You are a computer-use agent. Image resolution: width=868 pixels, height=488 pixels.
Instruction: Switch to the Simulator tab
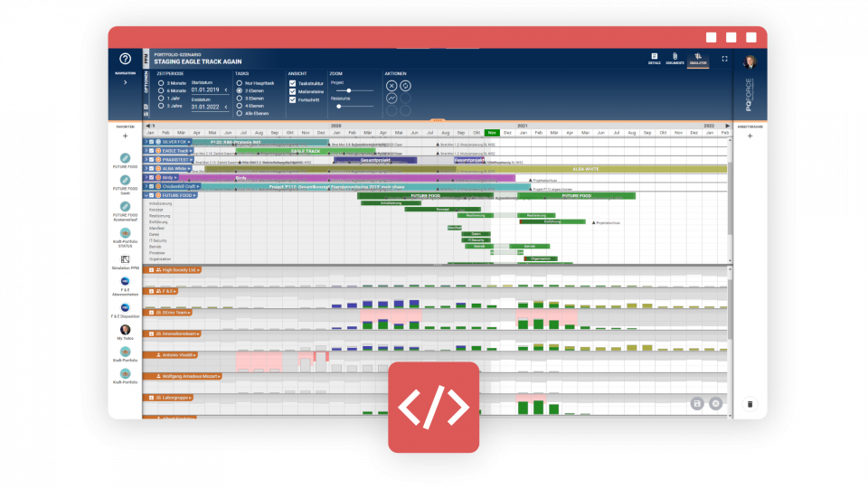coord(698,59)
